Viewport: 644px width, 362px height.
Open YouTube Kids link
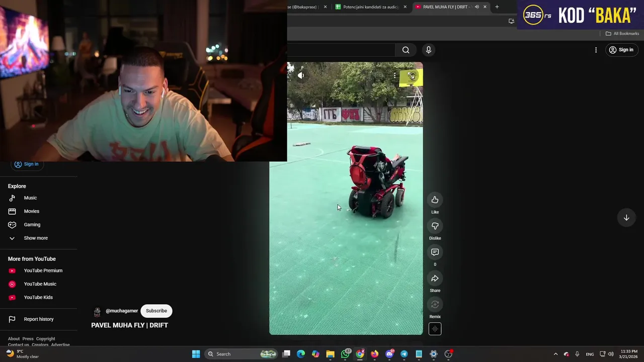pos(38,297)
